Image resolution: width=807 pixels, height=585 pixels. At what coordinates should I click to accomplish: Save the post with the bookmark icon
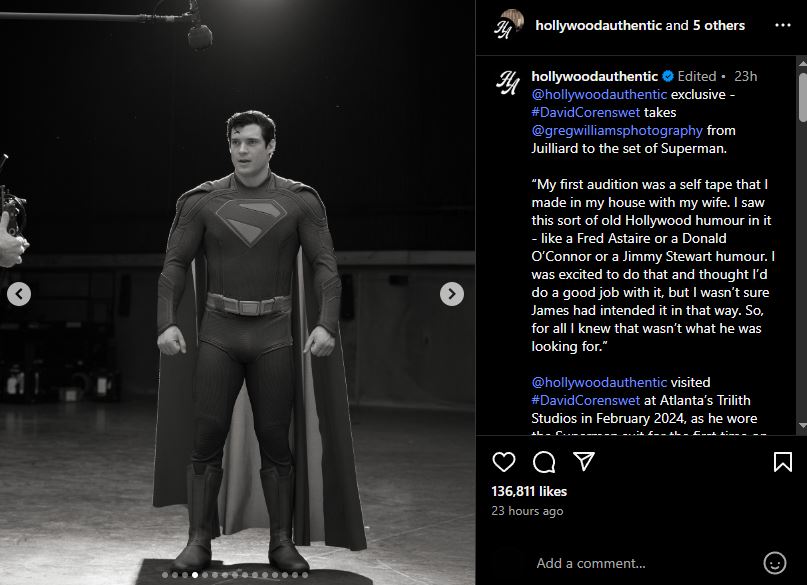pos(783,462)
